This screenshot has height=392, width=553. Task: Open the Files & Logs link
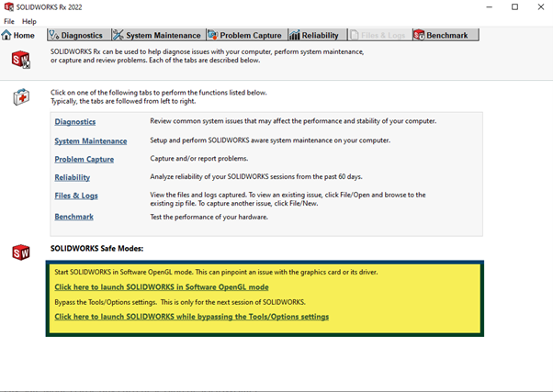pos(75,196)
